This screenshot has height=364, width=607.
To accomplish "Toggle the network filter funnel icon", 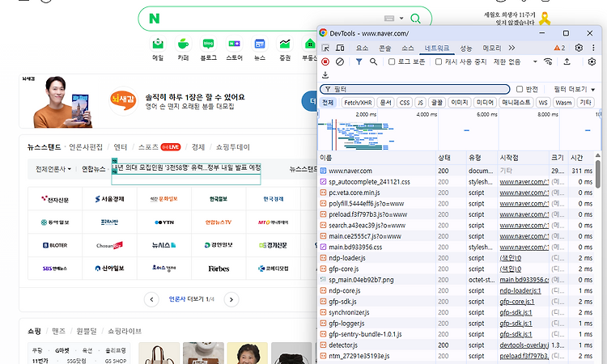I will click(359, 62).
